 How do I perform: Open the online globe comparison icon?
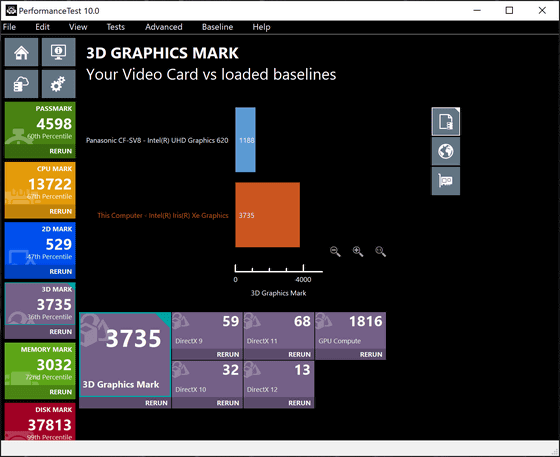coord(446,151)
